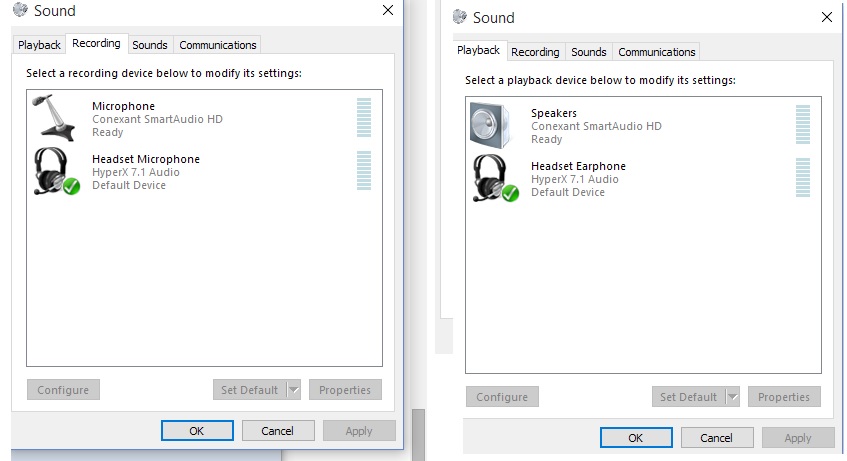The image size is (847, 461).
Task: Select the Headset Microphone HyperX icon
Action: pyautogui.click(x=56, y=171)
